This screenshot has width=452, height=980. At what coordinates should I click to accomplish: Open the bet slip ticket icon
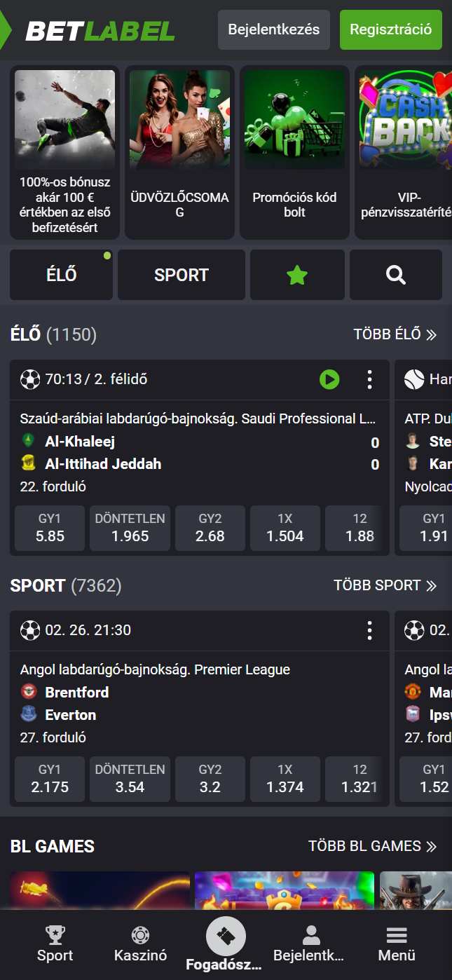coord(226,937)
